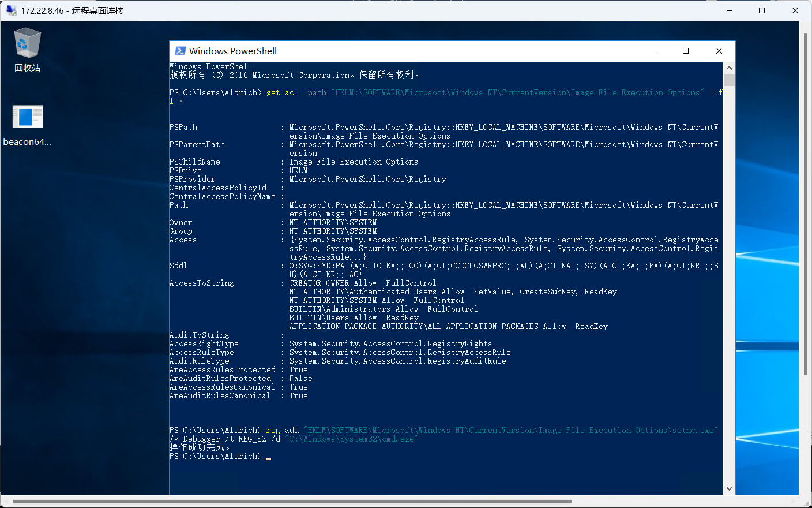Click the 'CREATOR OWNER Allow FullControl' line
Viewport: 812px width, 508px height.
tap(363, 283)
